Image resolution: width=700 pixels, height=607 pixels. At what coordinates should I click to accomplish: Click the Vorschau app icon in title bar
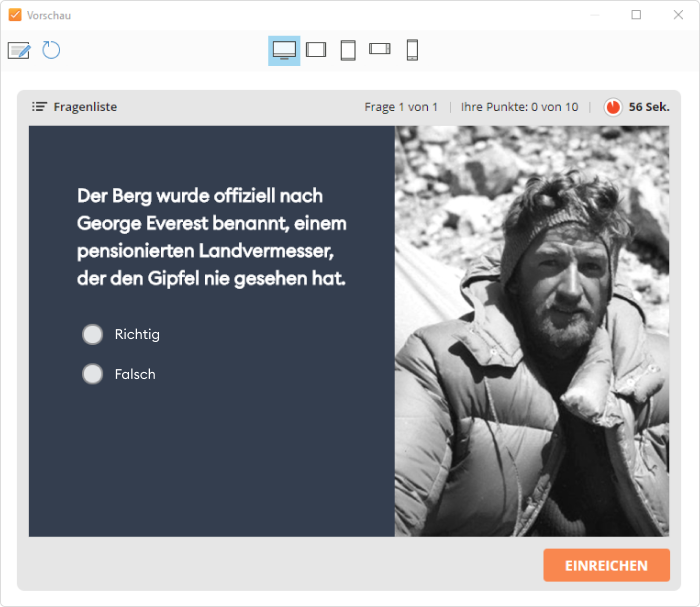(x=15, y=15)
